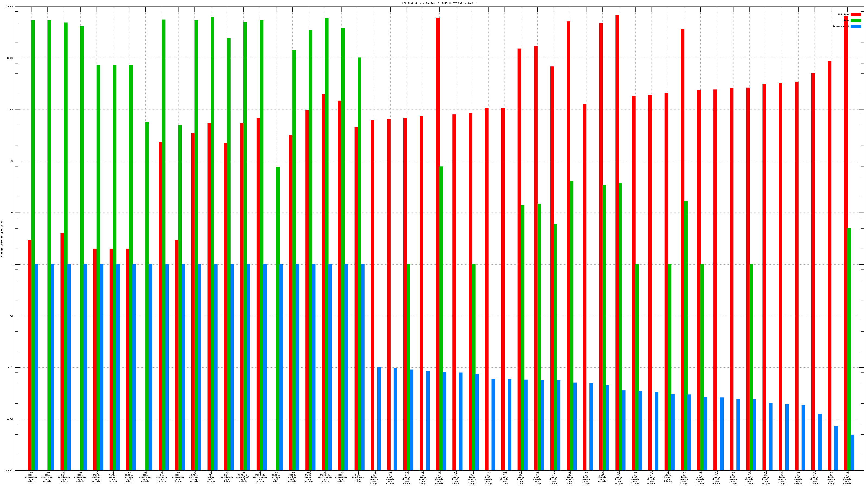Click the 10 y-axis tick label
Viewport: 868px width, 488px height.
click(12, 213)
